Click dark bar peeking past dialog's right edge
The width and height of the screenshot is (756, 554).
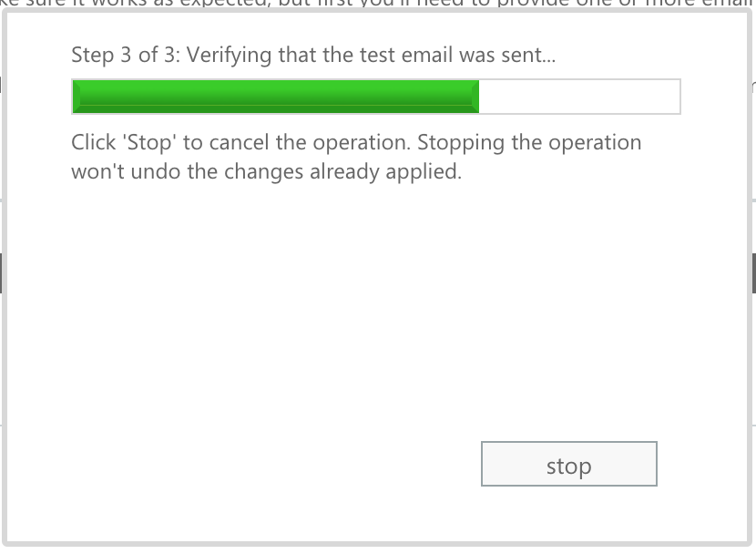tap(753, 273)
